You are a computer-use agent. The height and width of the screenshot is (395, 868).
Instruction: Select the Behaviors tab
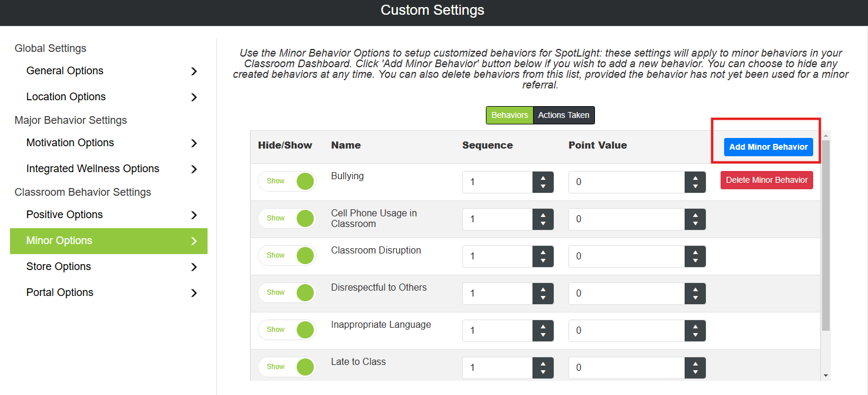pos(509,116)
